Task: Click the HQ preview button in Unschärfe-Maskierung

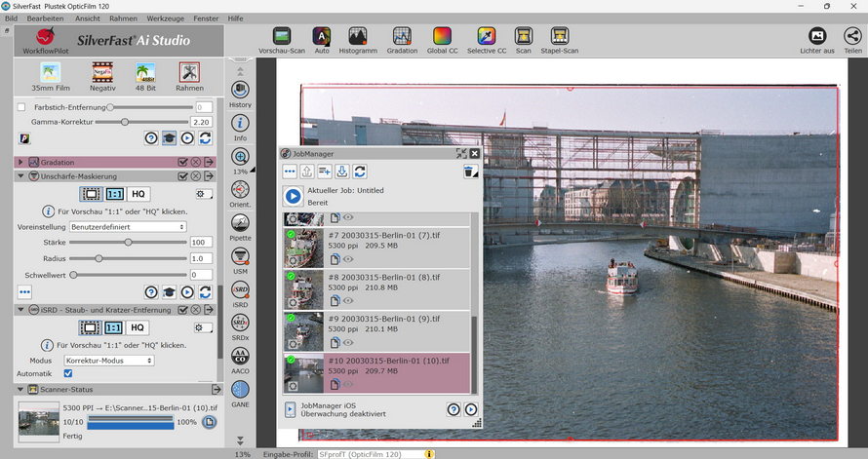Action: tap(139, 194)
